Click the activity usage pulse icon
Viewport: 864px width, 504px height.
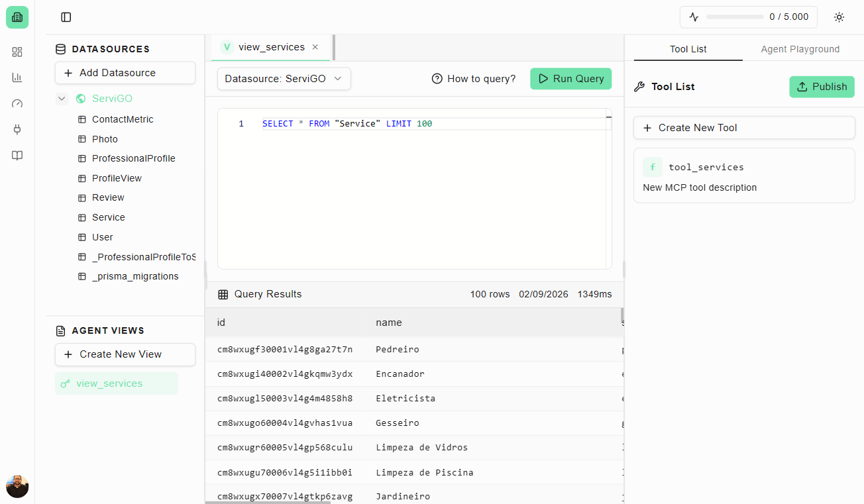click(x=694, y=17)
